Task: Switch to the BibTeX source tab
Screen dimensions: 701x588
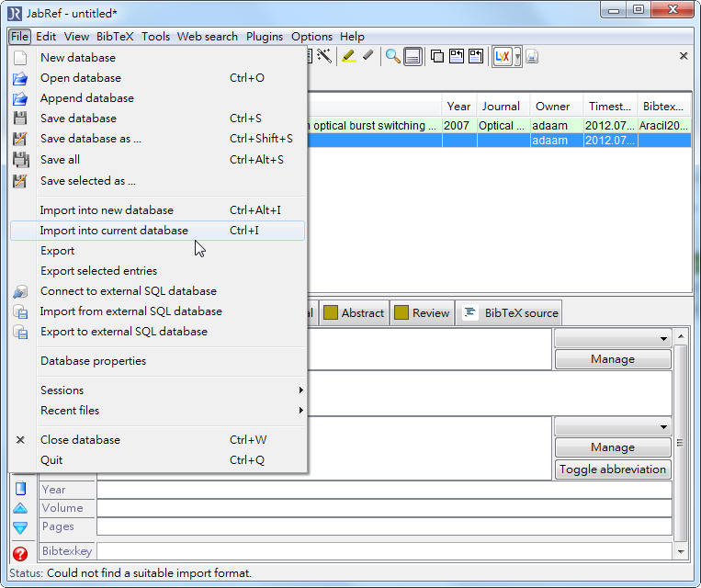Action: coord(509,313)
